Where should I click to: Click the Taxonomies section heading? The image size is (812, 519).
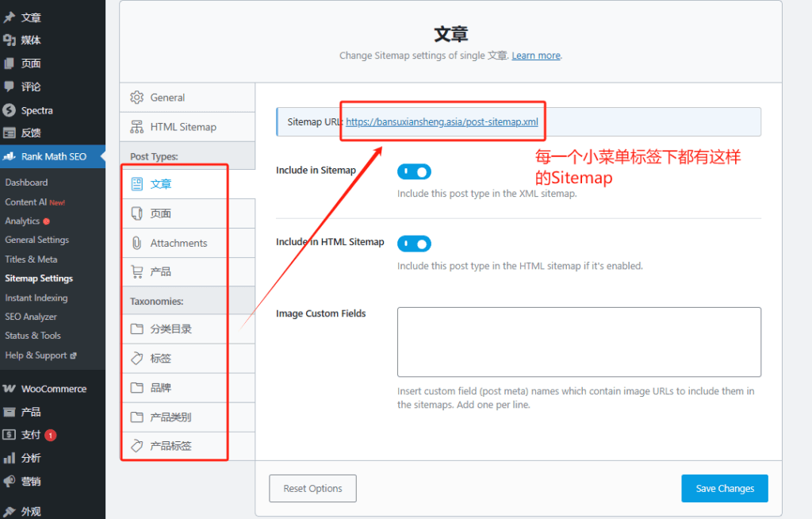click(x=156, y=302)
